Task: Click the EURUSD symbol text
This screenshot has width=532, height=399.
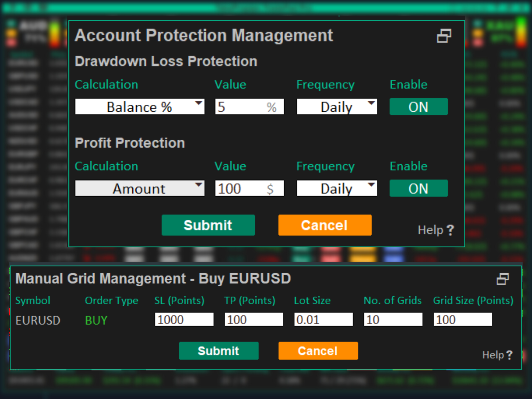Action: [x=38, y=321]
